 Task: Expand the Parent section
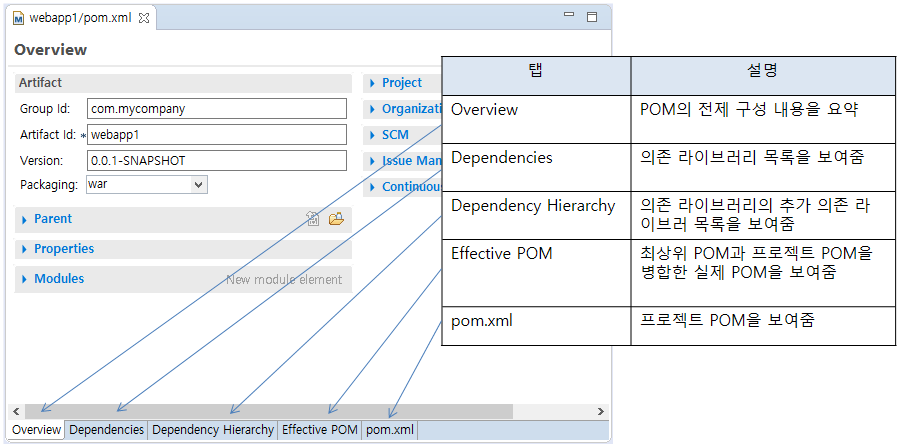coord(24,220)
